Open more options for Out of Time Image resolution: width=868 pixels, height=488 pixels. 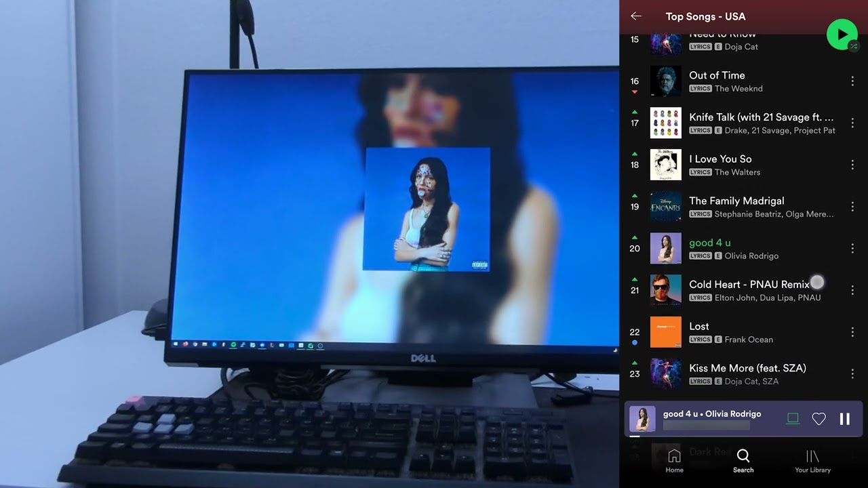[852, 81]
